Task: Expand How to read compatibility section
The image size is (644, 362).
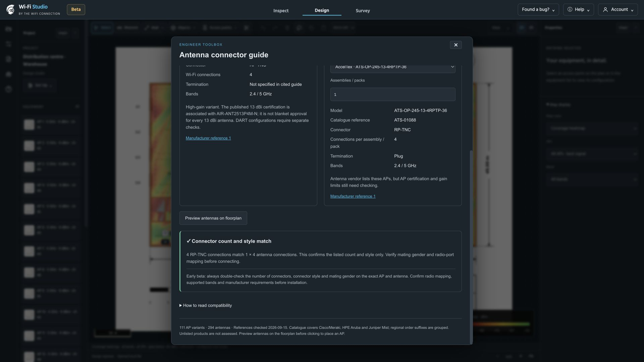Action: (206, 305)
